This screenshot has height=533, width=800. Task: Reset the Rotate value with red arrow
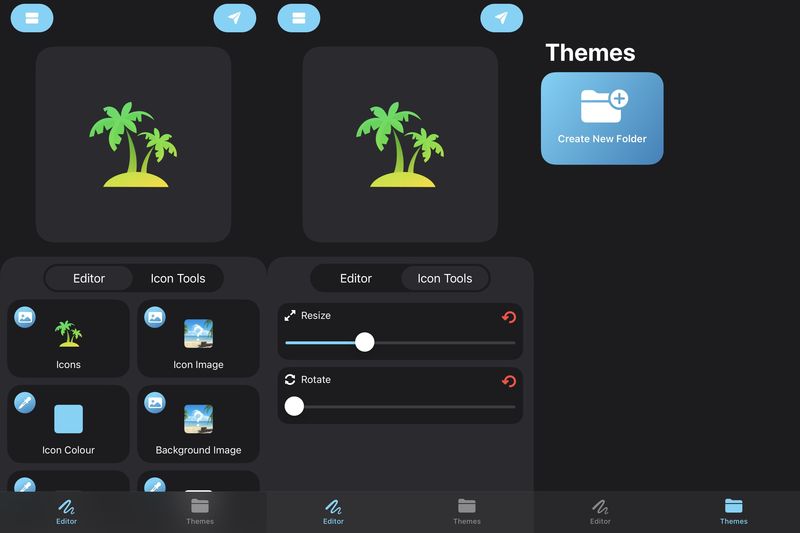[509, 381]
